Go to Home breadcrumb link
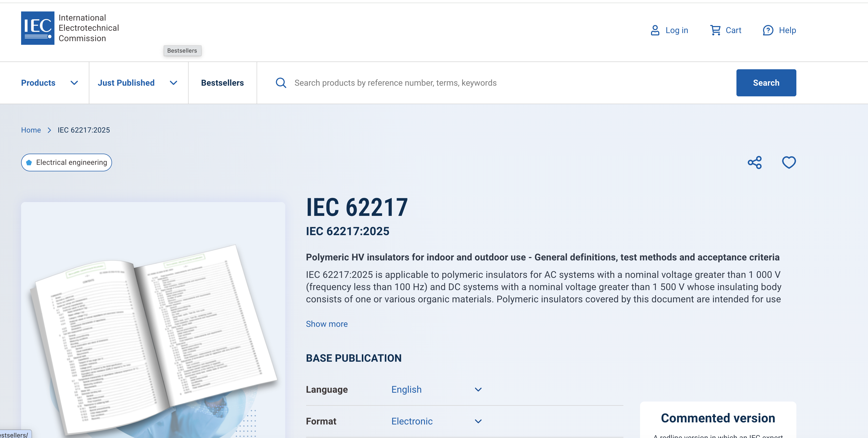This screenshot has width=868, height=438. click(31, 130)
